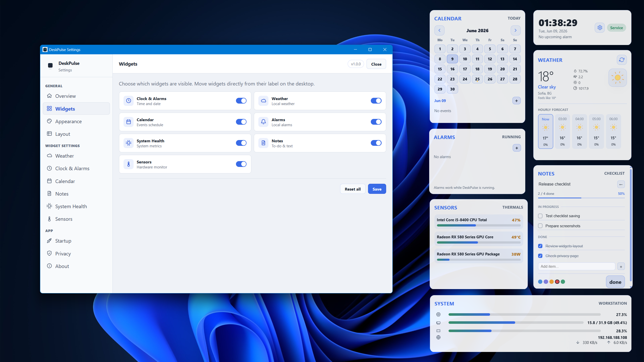Screen dimensions: 644x362
Task: Click the sun icon in Weather widget
Action: click(618, 78)
